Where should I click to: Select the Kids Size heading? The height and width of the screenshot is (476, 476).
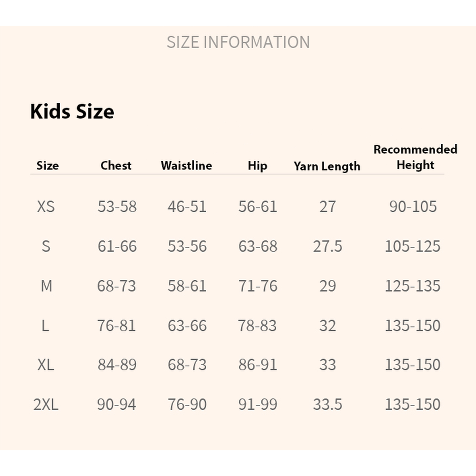(72, 111)
